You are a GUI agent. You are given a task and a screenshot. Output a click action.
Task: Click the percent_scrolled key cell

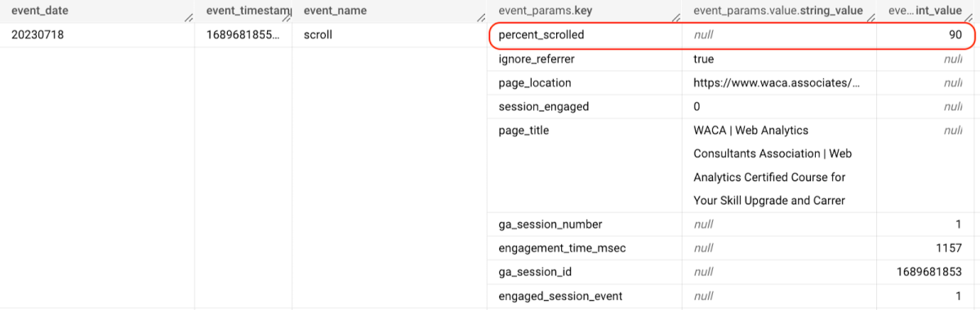(x=541, y=36)
